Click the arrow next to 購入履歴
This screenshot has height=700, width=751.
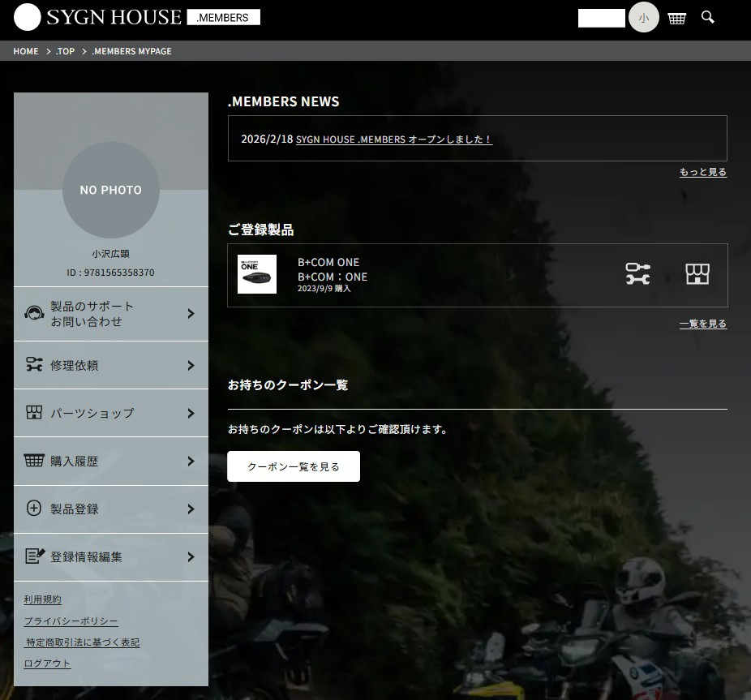click(x=191, y=462)
